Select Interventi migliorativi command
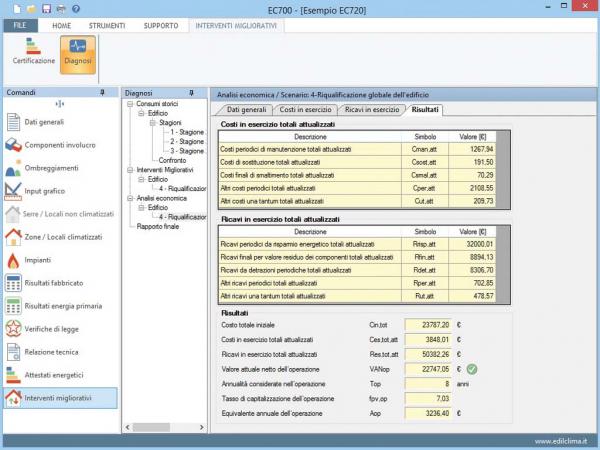Screen dimensions: 600x450 60,398
